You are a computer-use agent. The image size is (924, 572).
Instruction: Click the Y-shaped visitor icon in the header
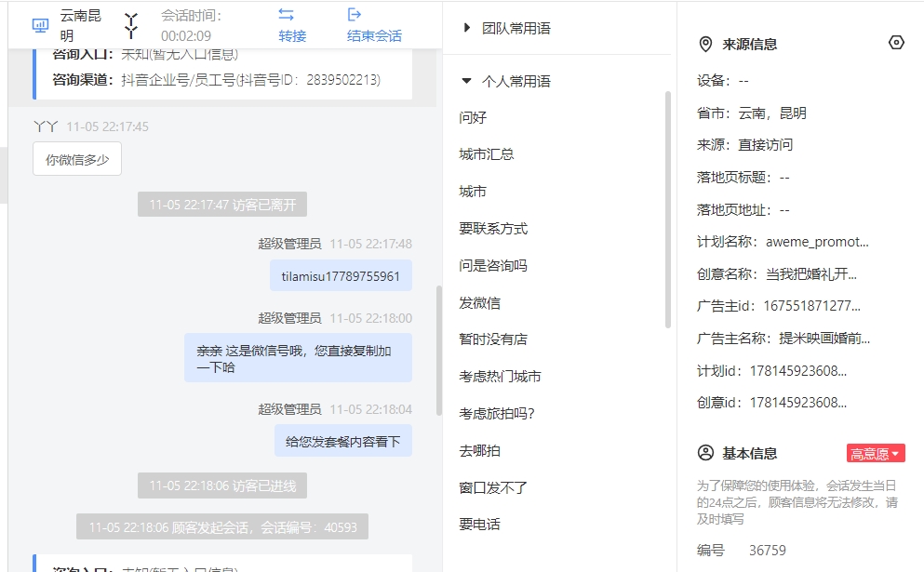[131, 25]
